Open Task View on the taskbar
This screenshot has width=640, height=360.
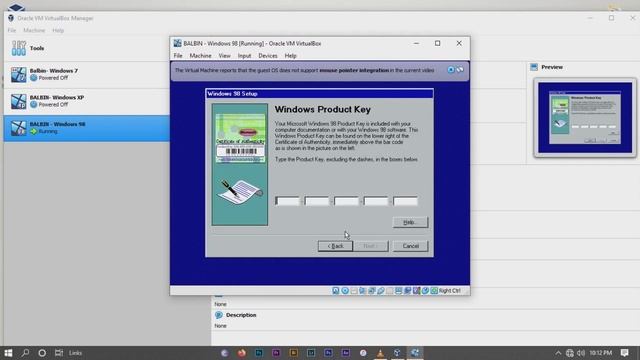pos(59,353)
